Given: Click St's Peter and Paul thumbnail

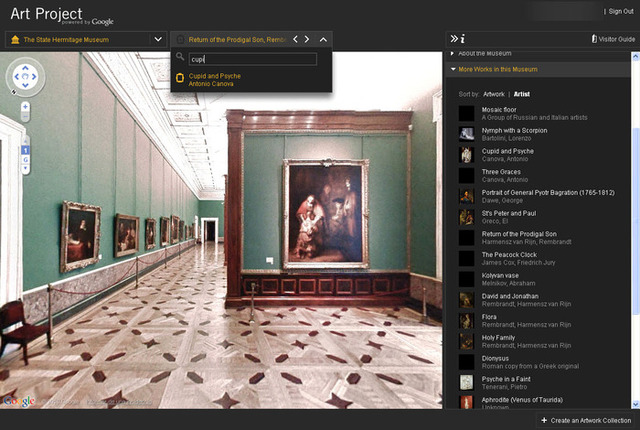Looking at the screenshot, I should [466, 217].
